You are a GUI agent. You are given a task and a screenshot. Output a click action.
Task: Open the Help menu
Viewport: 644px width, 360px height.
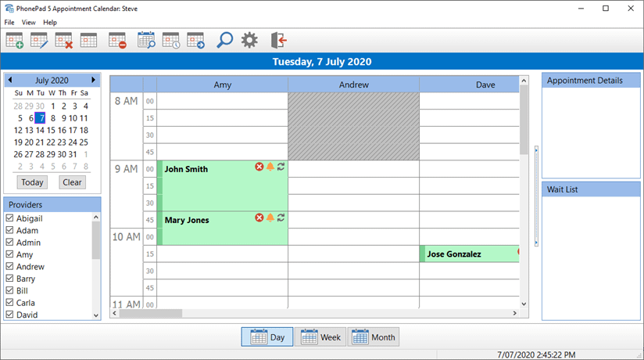(x=50, y=22)
